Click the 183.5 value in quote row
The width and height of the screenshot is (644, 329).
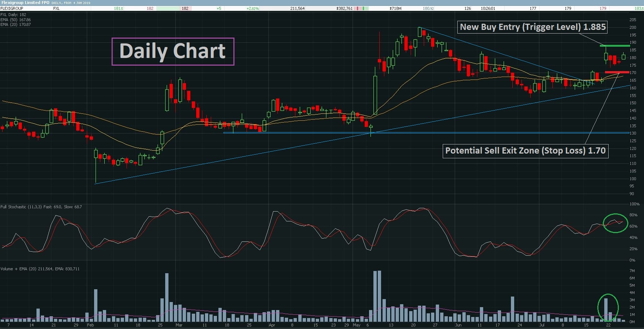[x=639, y=8]
